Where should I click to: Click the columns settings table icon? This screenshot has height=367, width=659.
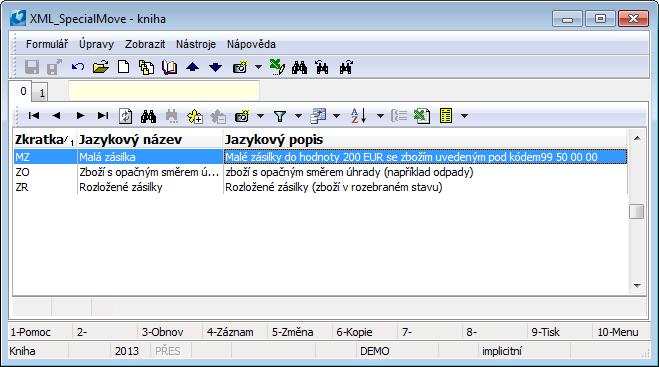(x=318, y=116)
